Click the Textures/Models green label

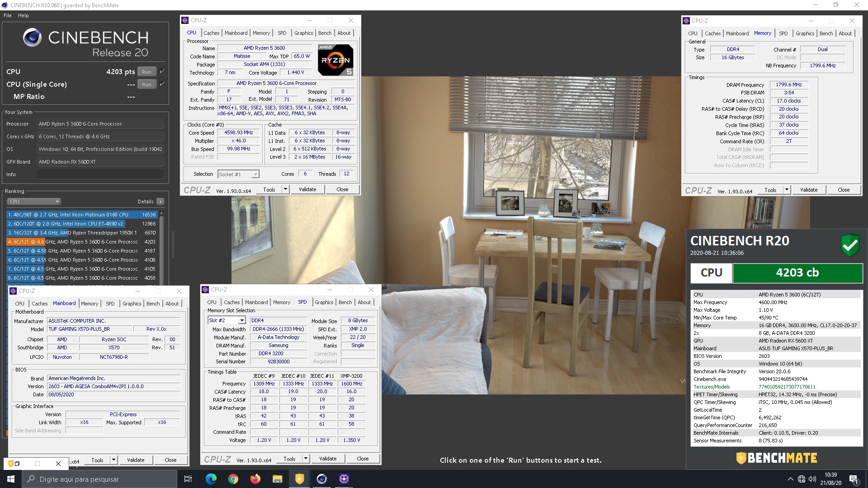(712, 387)
